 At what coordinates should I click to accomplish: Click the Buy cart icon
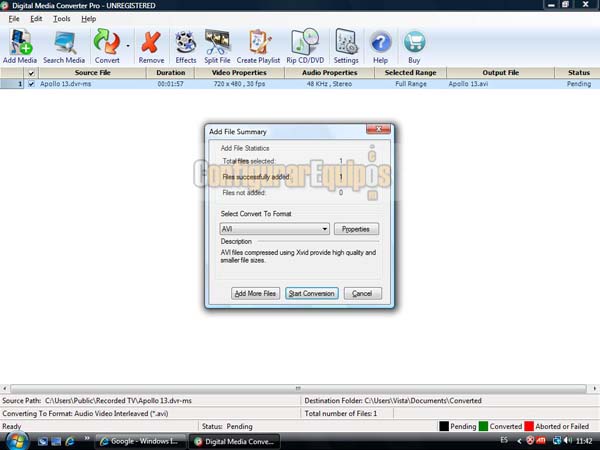click(414, 47)
